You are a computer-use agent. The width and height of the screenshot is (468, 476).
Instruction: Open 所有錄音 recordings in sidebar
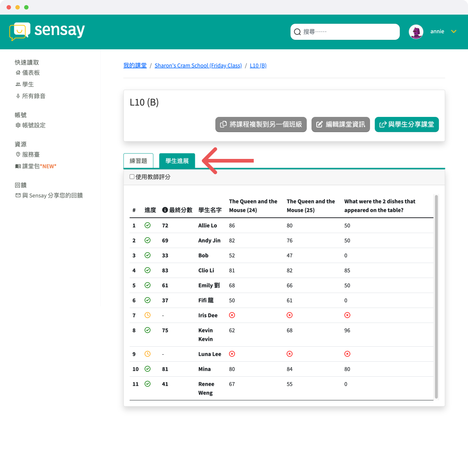(31, 96)
